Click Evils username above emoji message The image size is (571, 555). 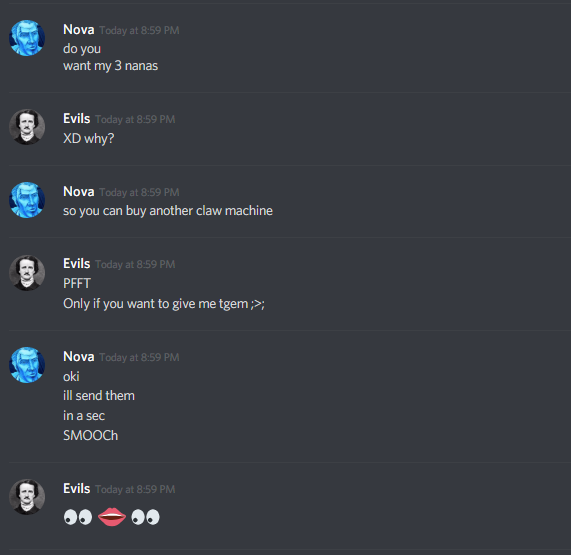tap(76, 488)
